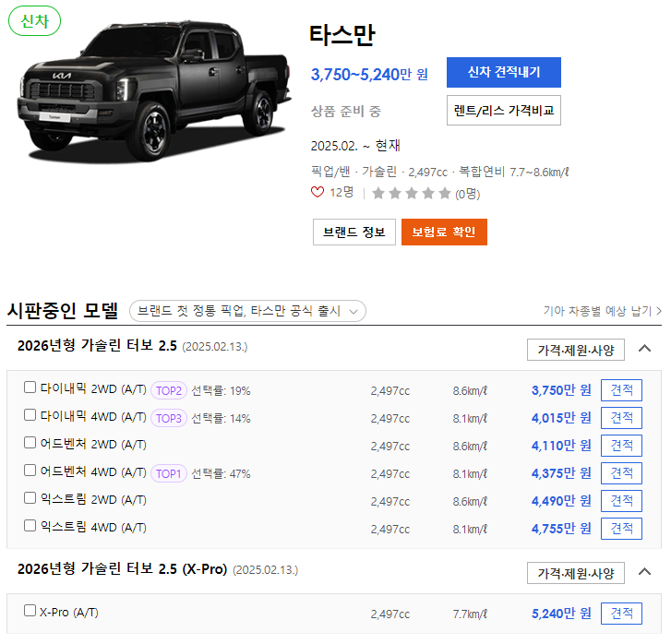The image size is (671, 644).
Task: Click 견적 for 다이내믹 4WD
Action: tap(621, 418)
